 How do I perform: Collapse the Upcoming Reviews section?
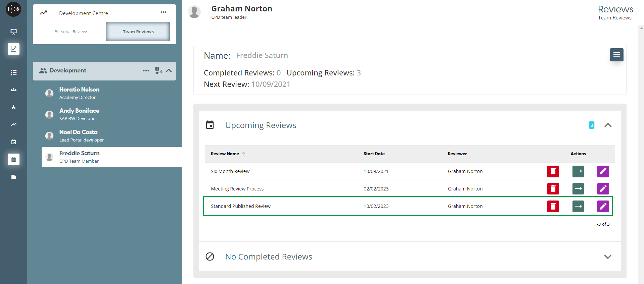tap(608, 125)
